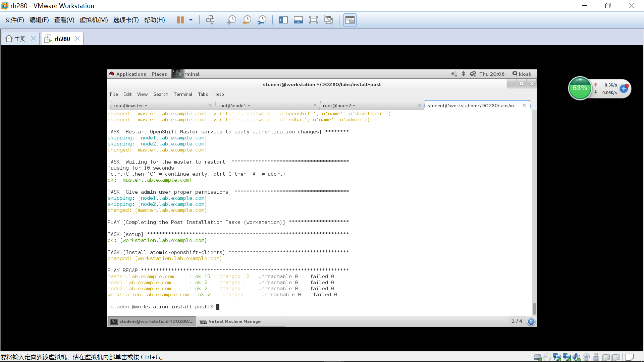The image size is (644, 362).
Task: Open the suspend options dropdown arrow
Action: (191, 20)
